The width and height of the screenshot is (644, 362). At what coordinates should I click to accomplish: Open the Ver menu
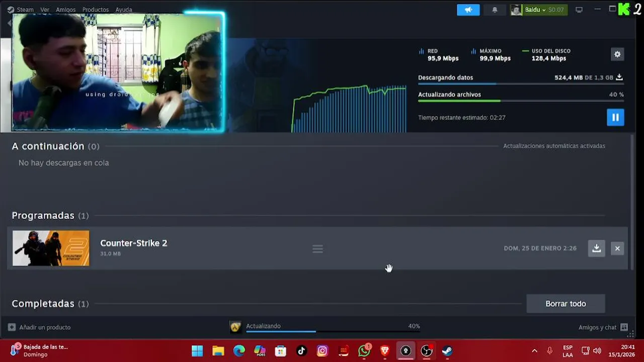(45, 10)
